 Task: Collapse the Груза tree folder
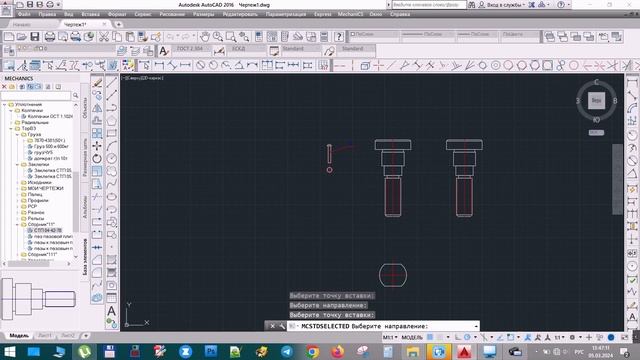[18, 134]
